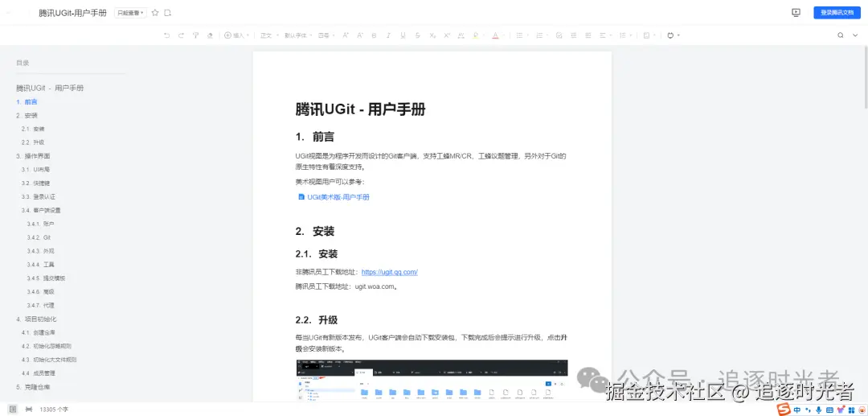Select 4. 项目初始化 in the outline
Screen dimensions: 868x416
(36, 319)
